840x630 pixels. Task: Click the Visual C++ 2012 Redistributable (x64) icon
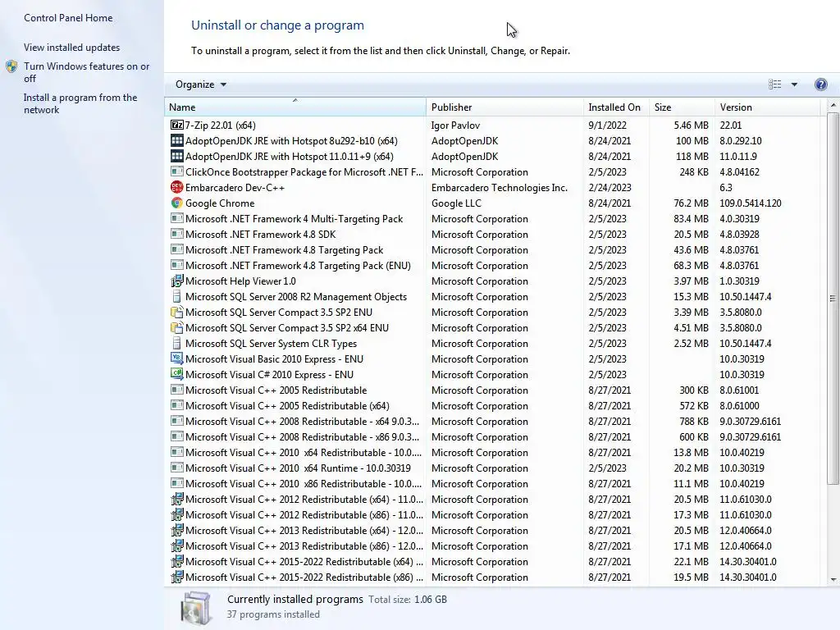[x=177, y=499]
